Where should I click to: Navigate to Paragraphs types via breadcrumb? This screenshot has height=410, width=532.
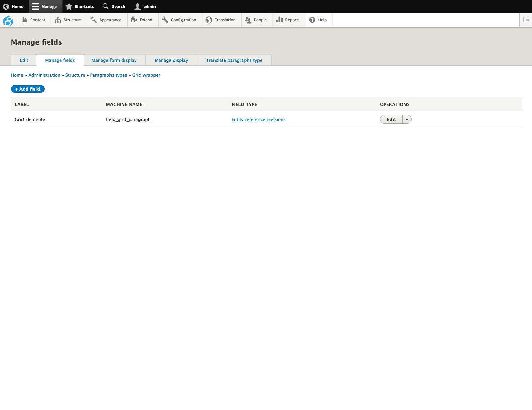tap(108, 75)
